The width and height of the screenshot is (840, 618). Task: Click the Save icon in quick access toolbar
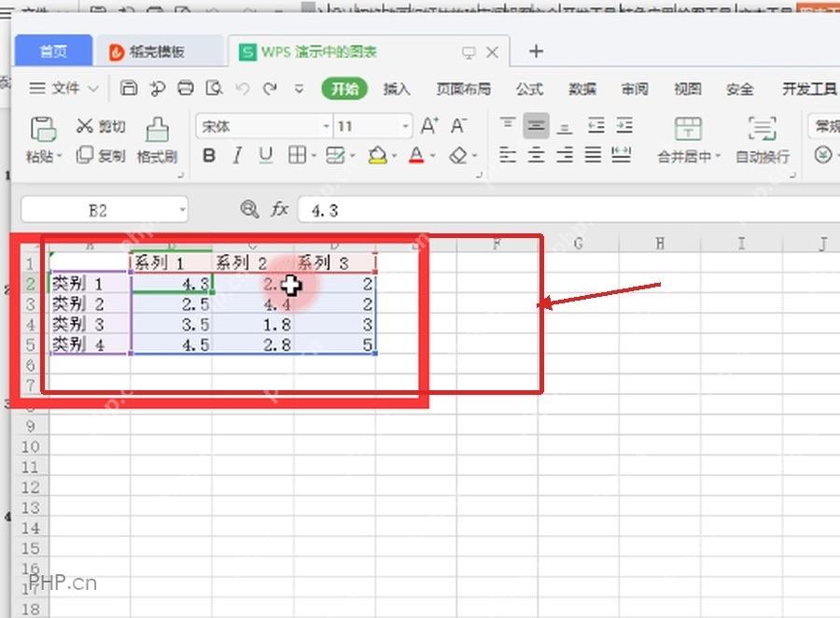[x=129, y=88]
